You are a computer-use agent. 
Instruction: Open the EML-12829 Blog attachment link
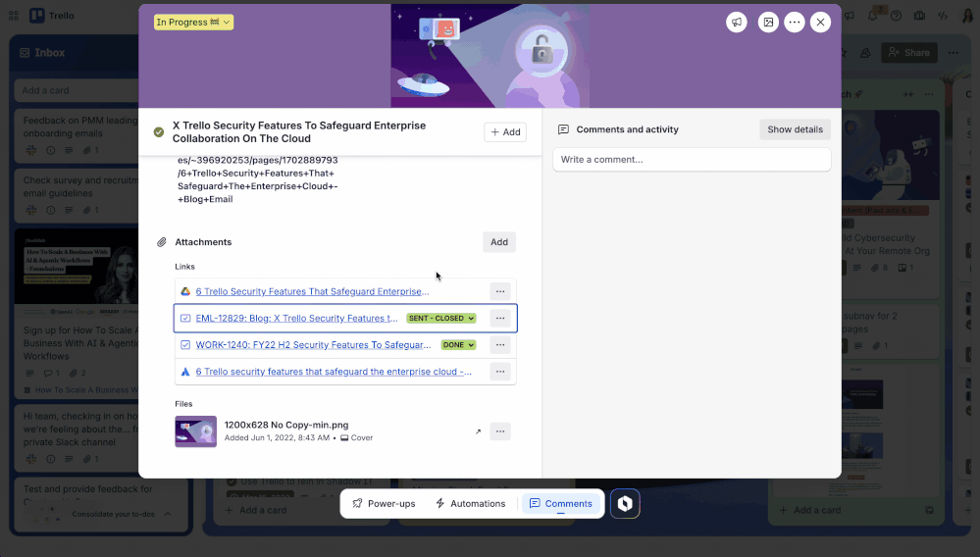pyautogui.click(x=296, y=318)
